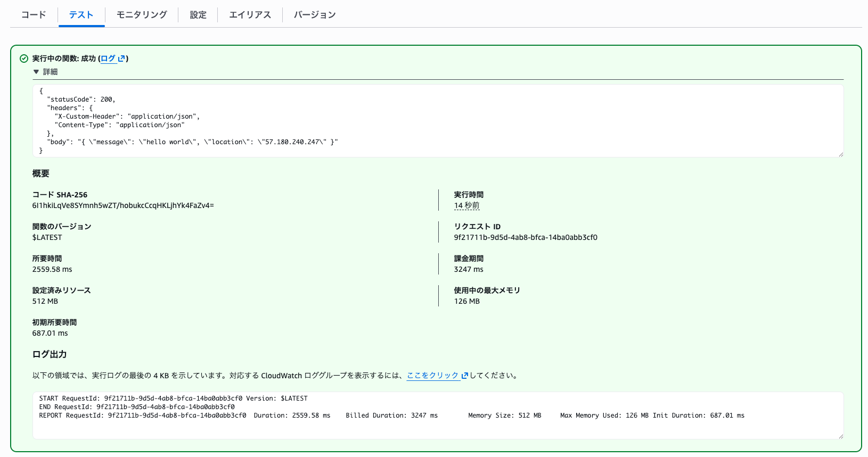Click the 設定済みリソース label
The image size is (868, 457).
click(61, 290)
